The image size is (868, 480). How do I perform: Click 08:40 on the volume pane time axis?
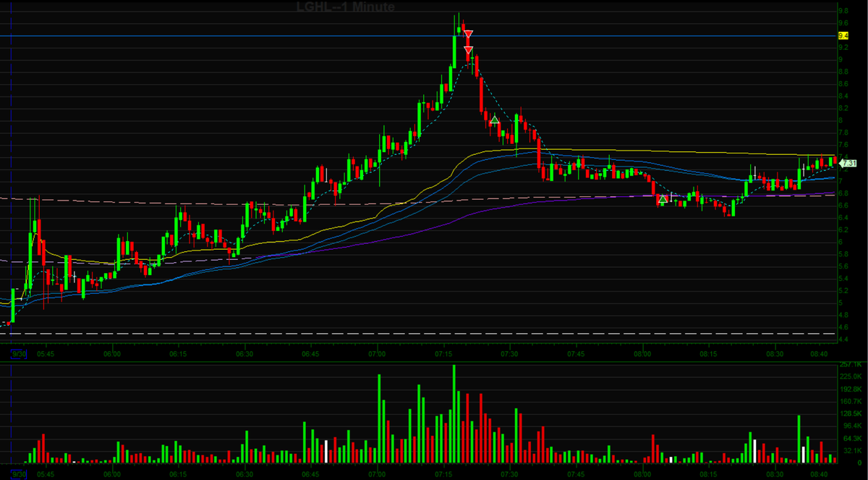coord(820,474)
